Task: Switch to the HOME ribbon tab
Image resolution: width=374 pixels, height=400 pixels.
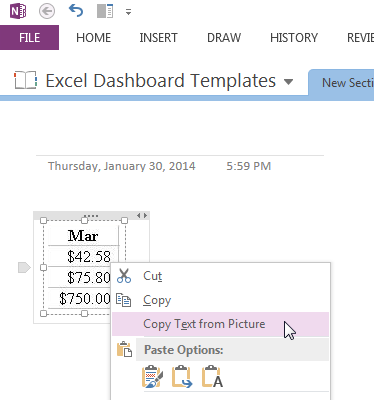Action: pos(93,38)
